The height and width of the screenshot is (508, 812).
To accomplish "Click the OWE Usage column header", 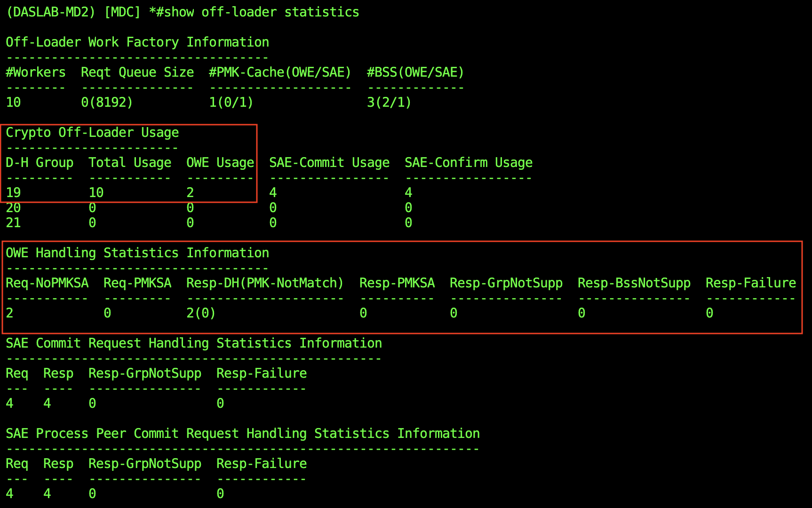I will [219, 162].
